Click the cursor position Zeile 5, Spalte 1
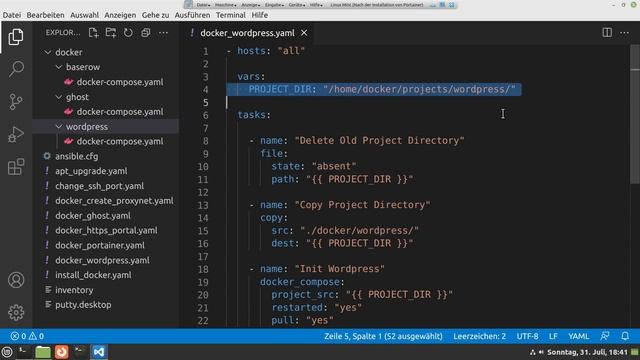The height and width of the screenshot is (360, 640). point(383,336)
